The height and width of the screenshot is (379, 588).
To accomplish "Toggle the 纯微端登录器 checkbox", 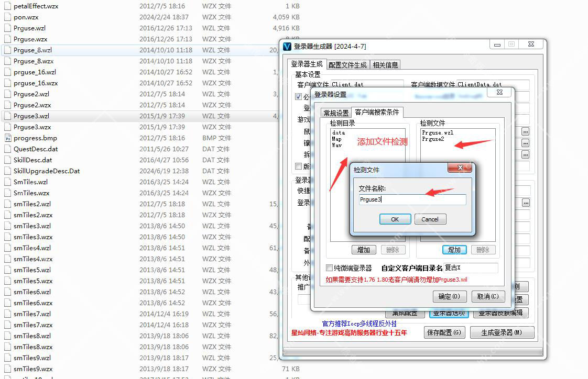I will tap(329, 268).
